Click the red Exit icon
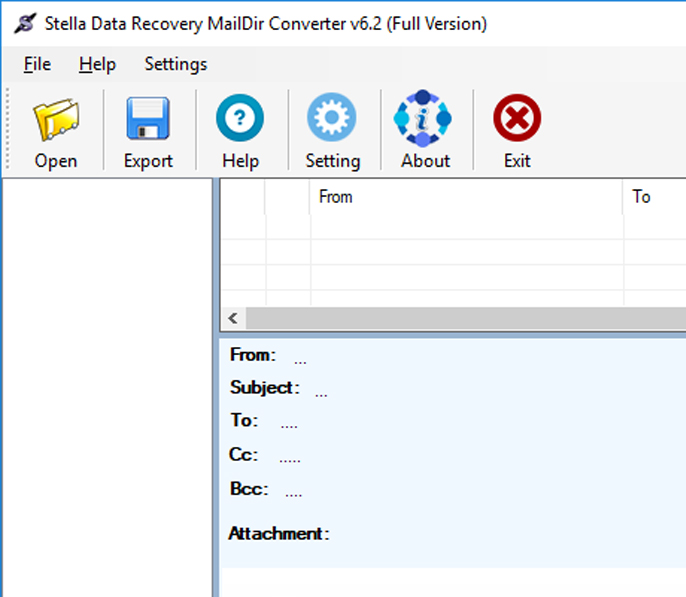 517,118
